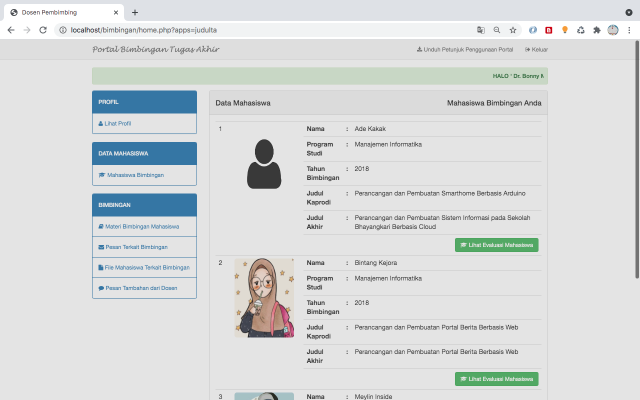Image resolution: width=640 pixels, height=400 pixels.
Task: Click the lightbulb extension icon
Action: click(565, 30)
